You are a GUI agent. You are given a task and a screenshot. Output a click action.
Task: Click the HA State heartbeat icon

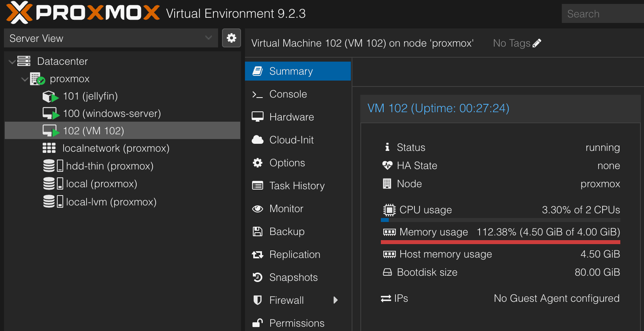[387, 165]
